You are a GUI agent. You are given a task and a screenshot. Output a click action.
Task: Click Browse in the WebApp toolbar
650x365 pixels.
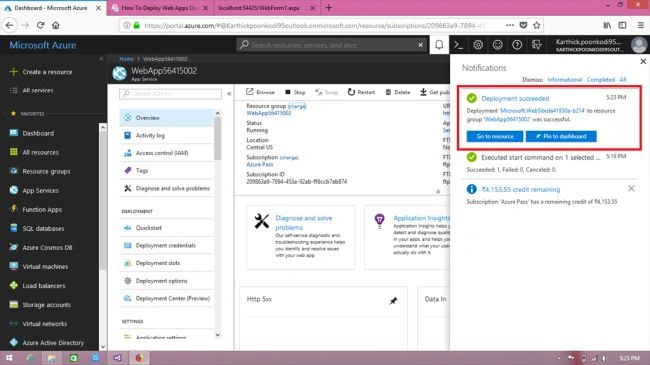coord(260,92)
